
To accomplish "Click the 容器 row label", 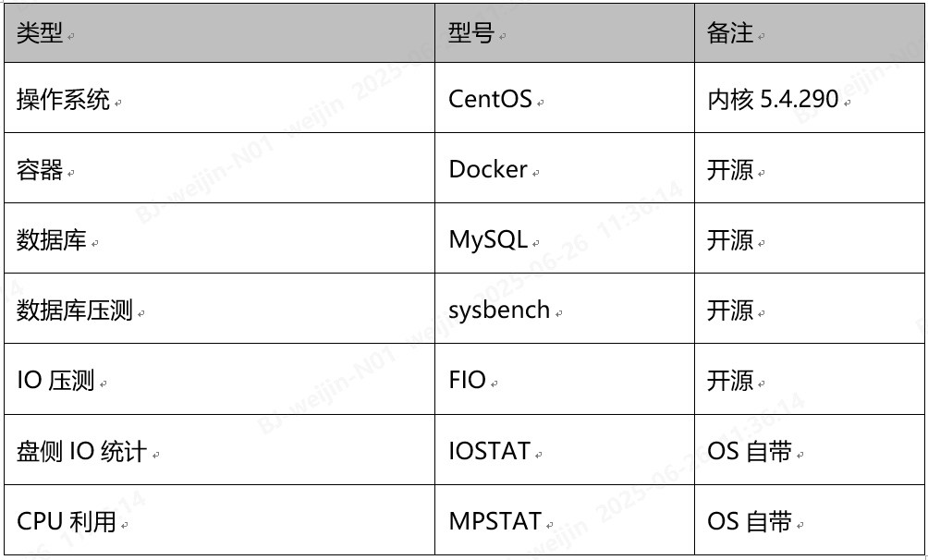I will pyautogui.click(x=40, y=170).
